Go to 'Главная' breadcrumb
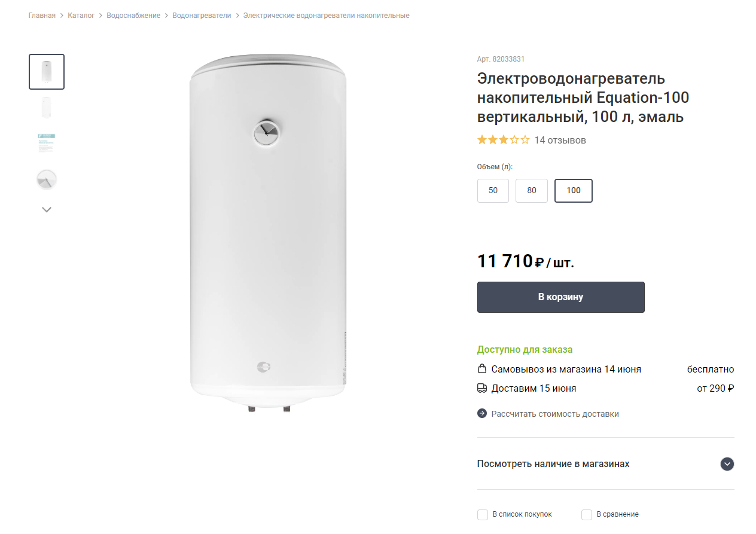The height and width of the screenshot is (534, 756). [42, 16]
